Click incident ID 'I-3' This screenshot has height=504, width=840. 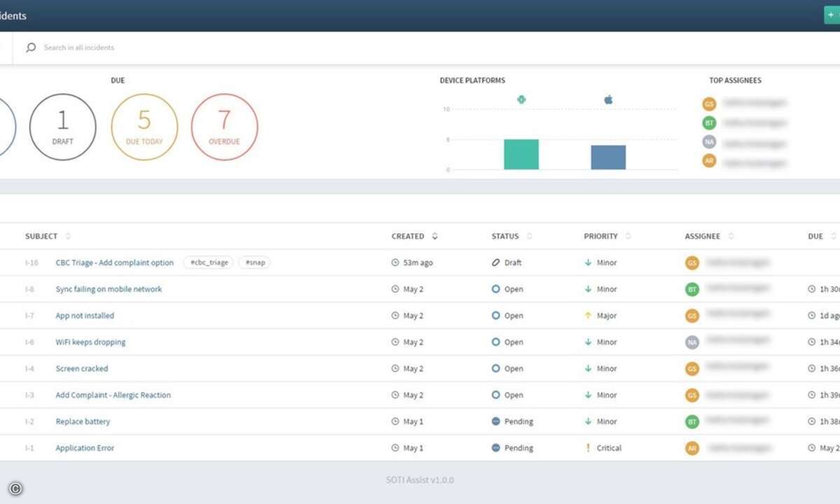tap(29, 395)
